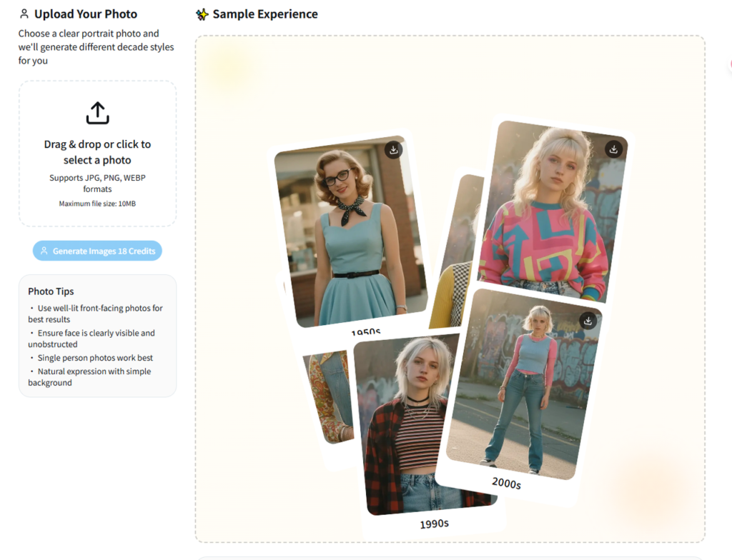Click the sparkle icon beside Sample Experience
Image resolution: width=732 pixels, height=560 pixels.
[x=202, y=14]
